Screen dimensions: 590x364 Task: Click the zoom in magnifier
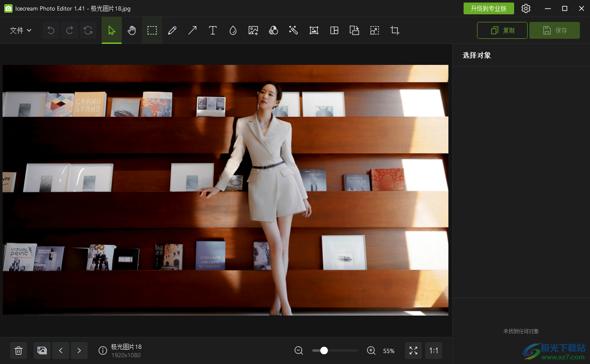coord(371,351)
